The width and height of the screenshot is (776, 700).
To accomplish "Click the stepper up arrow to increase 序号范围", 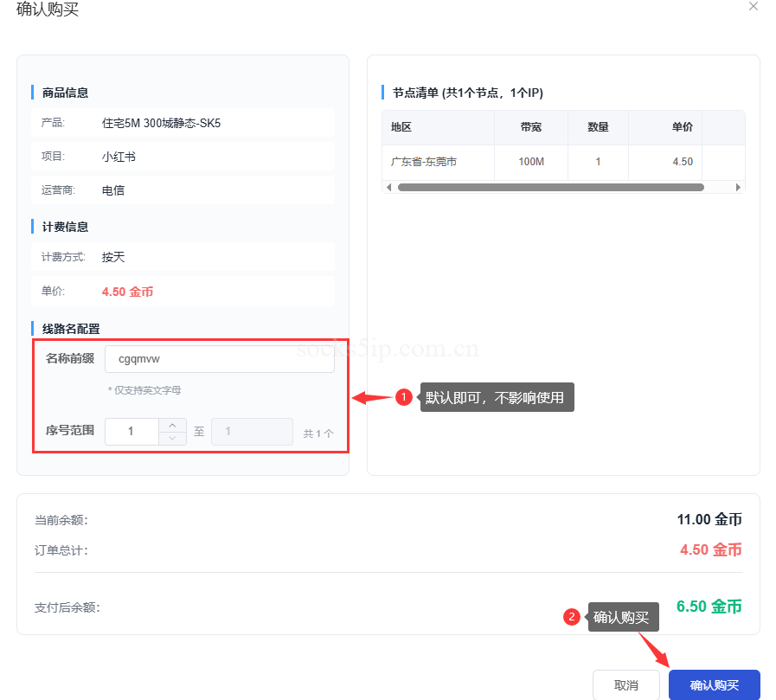I will point(172,426).
